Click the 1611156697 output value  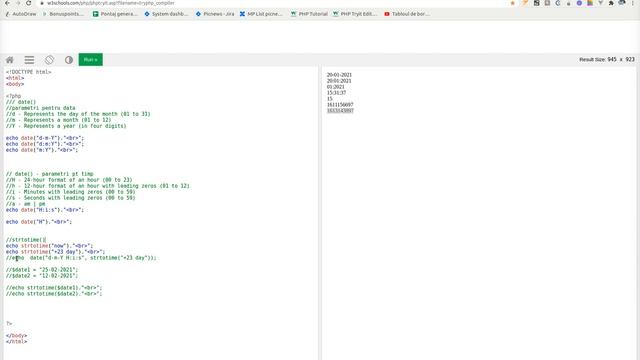[x=340, y=104]
